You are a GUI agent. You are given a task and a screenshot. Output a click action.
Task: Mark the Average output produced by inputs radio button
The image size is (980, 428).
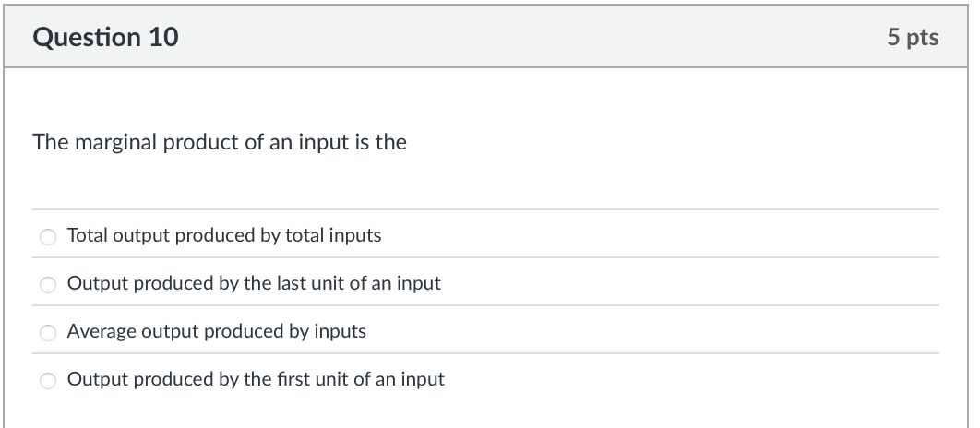point(48,332)
